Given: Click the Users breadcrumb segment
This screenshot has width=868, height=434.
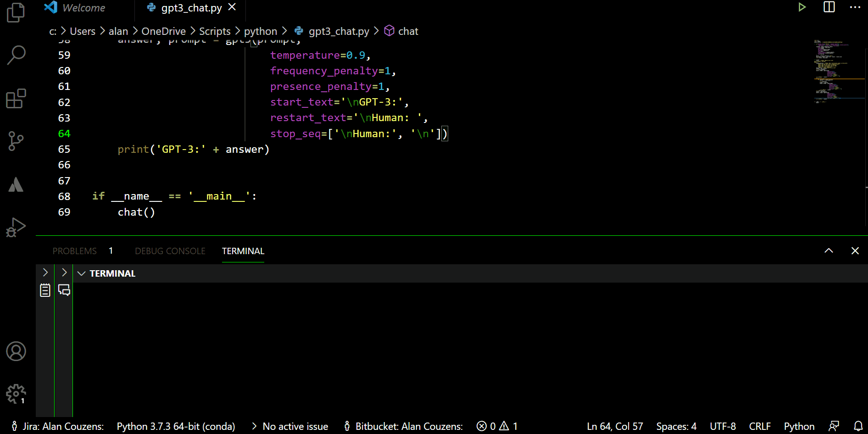Looking at the screenshot, I should point(83,31).
